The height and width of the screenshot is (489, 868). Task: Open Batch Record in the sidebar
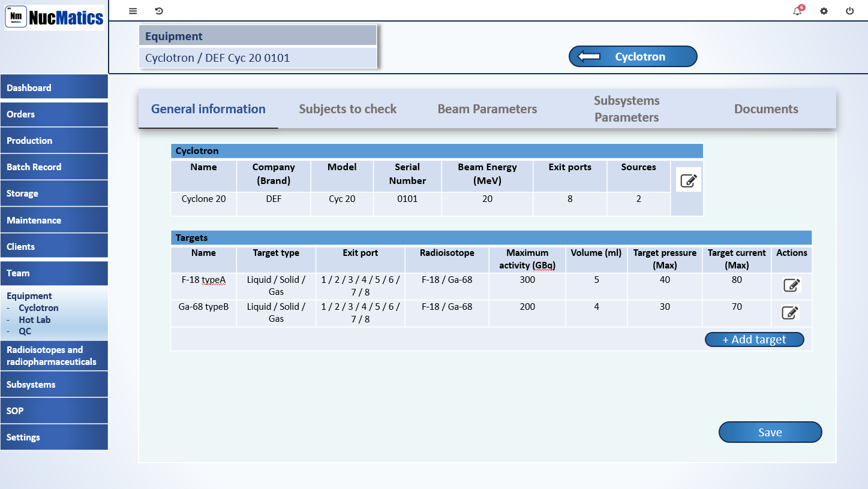click(54, 167)
